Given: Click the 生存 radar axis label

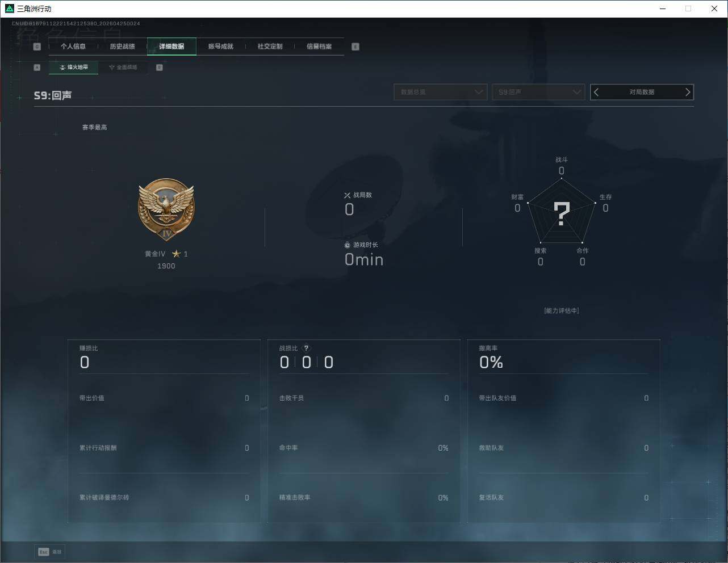Looking at the screenshot, I should coord(606,197).
